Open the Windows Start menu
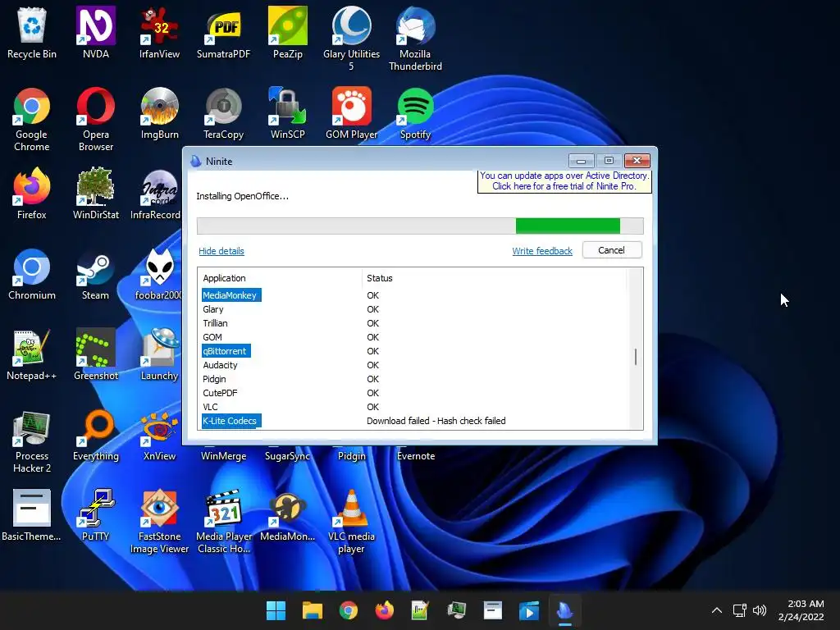Screen dimensions: 840x630 point(276,610)
